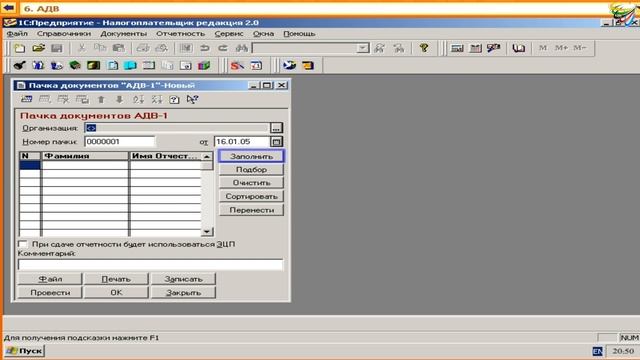640x360 pixels.
Task: Click the binoculars Find icon
Action: (241, 48)
